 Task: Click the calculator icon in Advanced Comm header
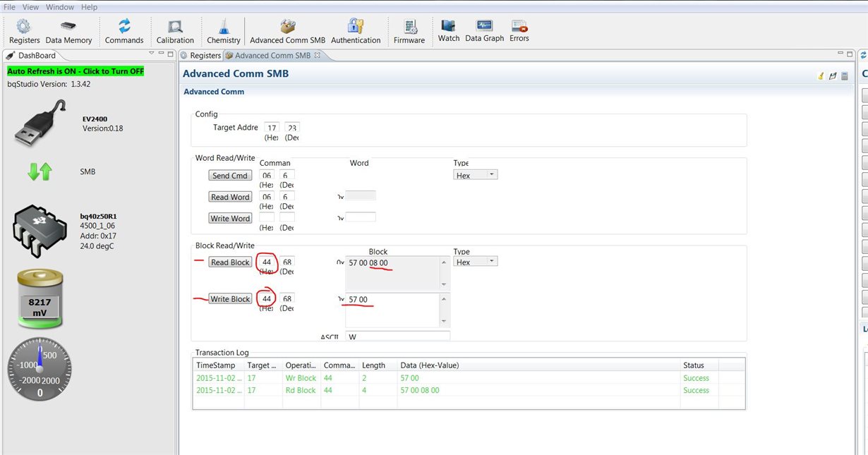[x=845, y=75]
